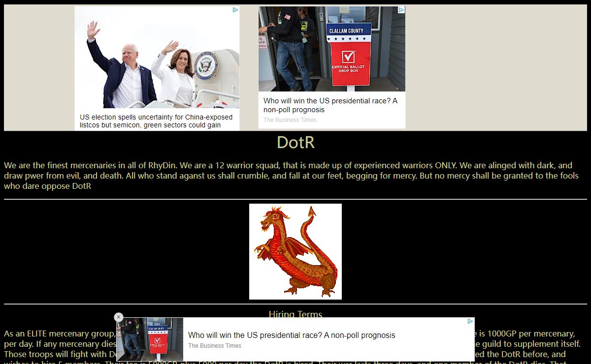Close the bottom banner ad with the X button

118,317
